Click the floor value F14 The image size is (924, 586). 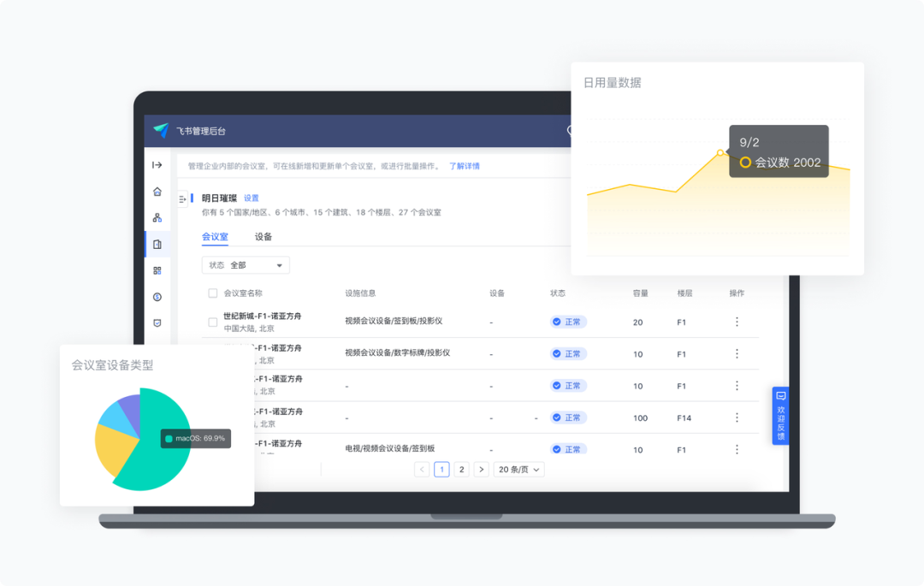(x=684, y=417)
